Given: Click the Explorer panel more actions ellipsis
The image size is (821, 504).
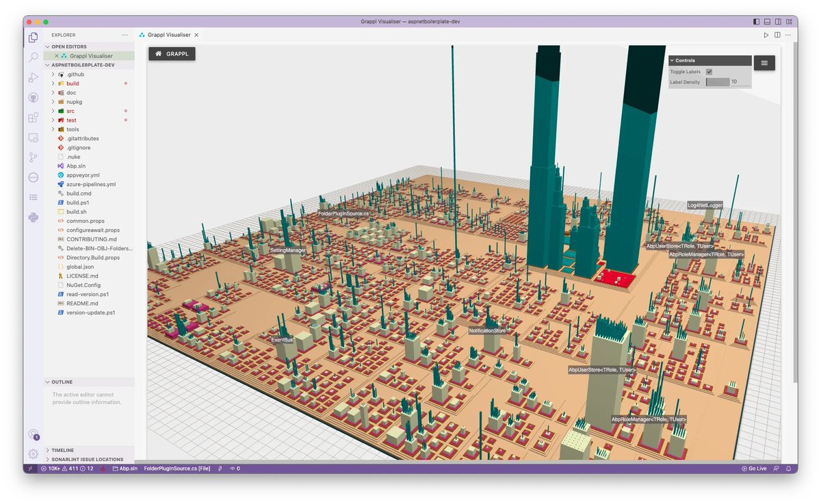Looking at the screenshot, I should [x=125, y=35].
